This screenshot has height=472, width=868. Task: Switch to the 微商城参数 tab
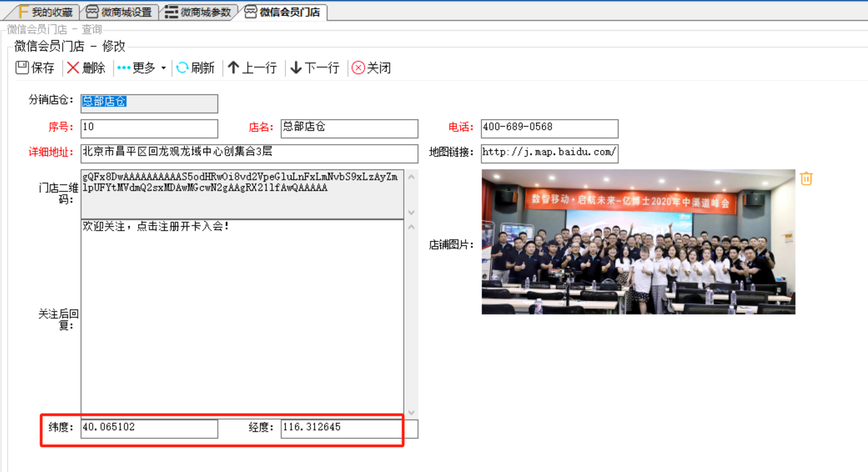[x=199, y=12]
